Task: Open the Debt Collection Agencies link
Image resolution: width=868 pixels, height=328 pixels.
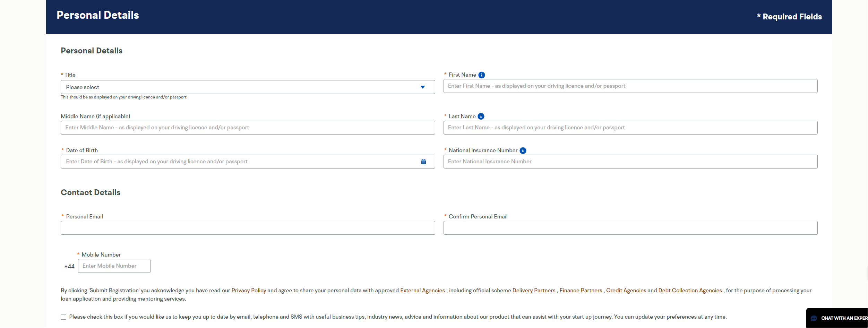Action: click(x=690, y=291)
